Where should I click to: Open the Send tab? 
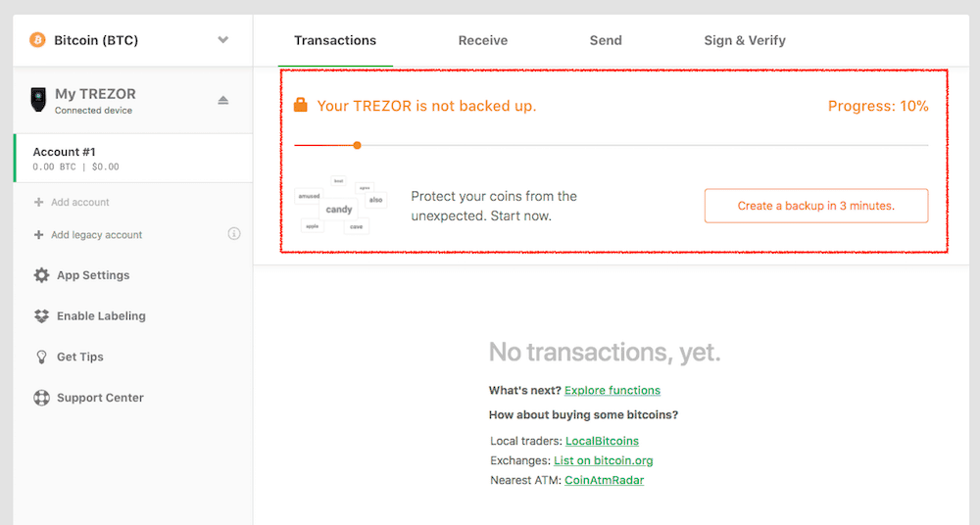pos(606,40)
